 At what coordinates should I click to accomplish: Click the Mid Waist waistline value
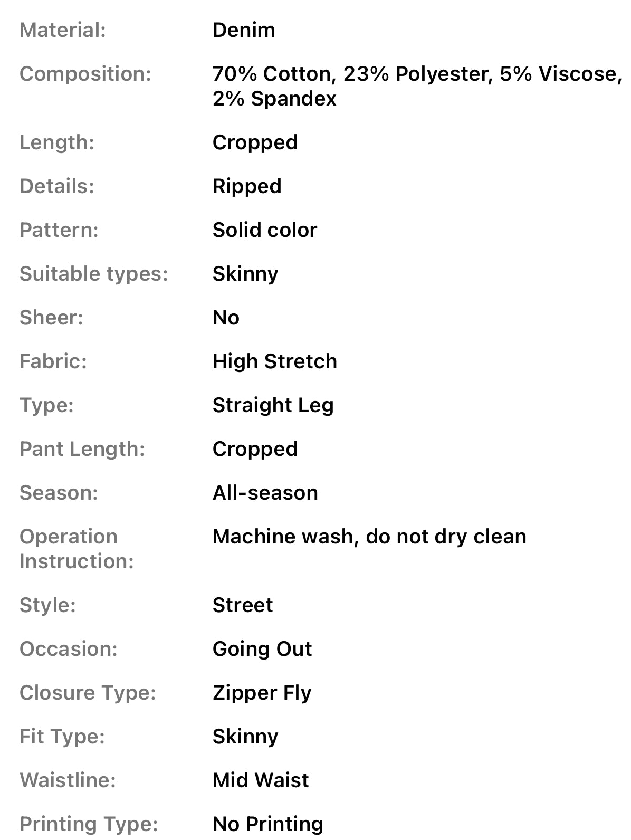point(261,780)
